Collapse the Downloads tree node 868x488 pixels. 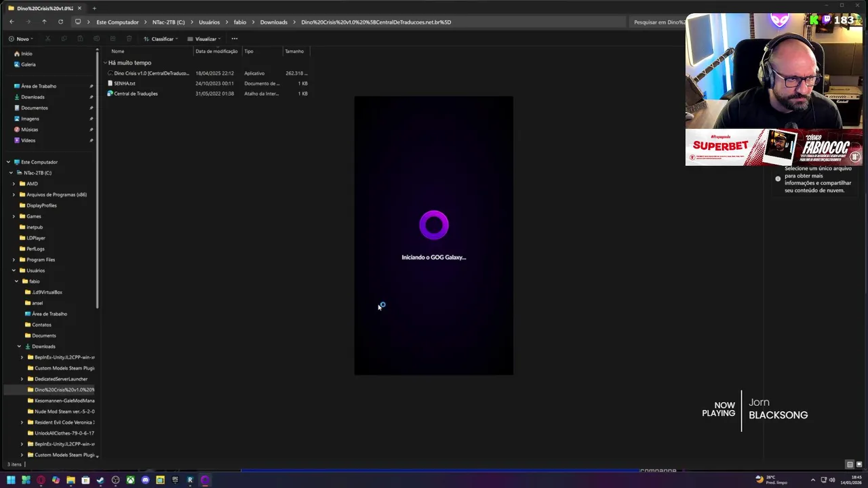pos(19,346)
